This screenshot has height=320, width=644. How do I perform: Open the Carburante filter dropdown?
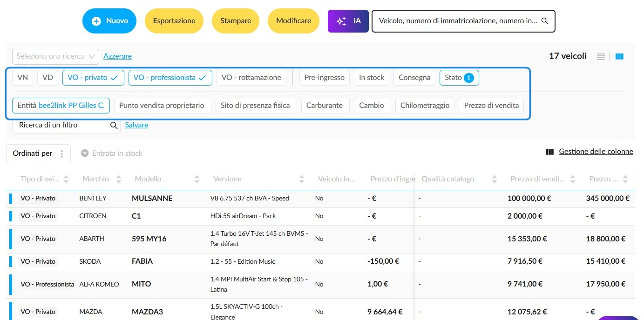[325, 105]
